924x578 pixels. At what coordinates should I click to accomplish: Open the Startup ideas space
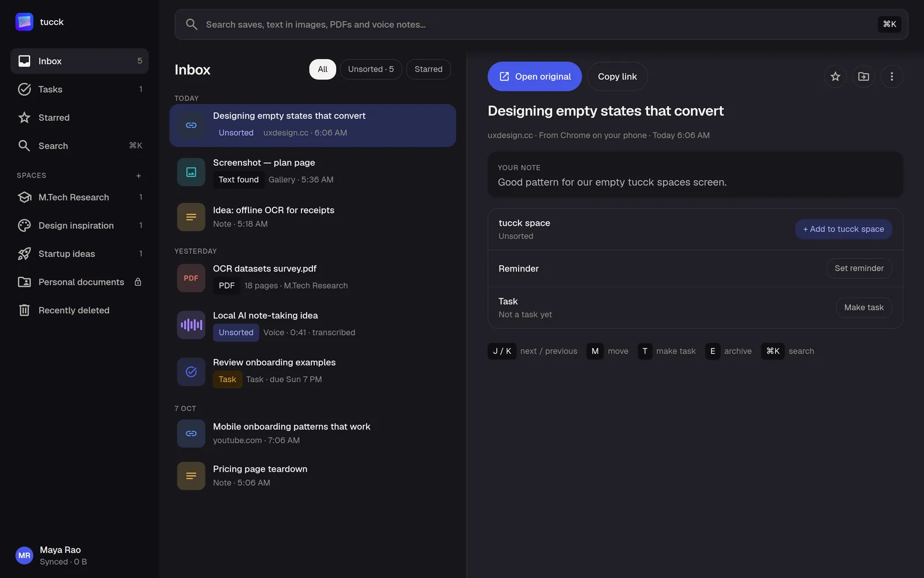coord(80,254)
